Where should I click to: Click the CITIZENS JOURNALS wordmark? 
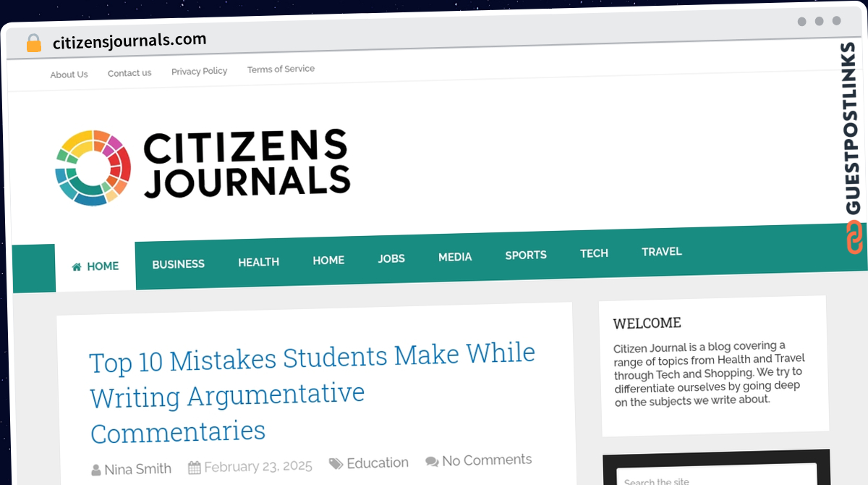[247, 164]
